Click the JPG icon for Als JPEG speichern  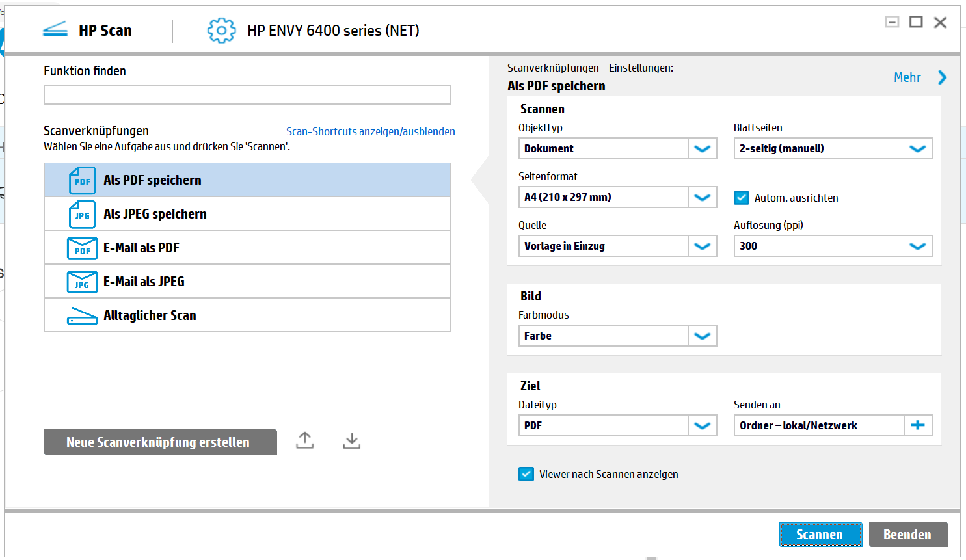coord(82,215)
